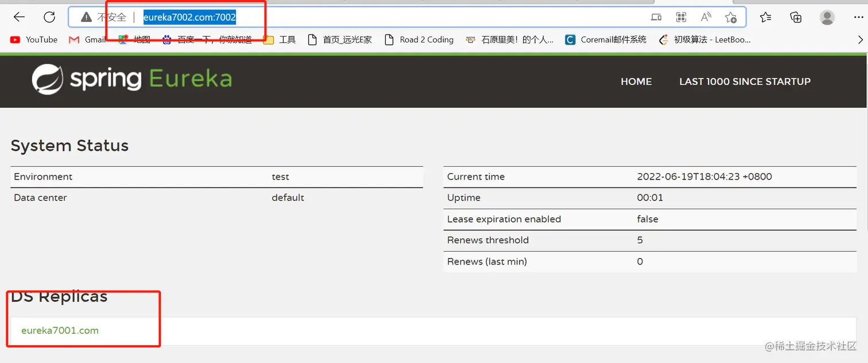The image size is (868, 363).
Task: Open the browser Settings and more menu
Action: (859, 17)
